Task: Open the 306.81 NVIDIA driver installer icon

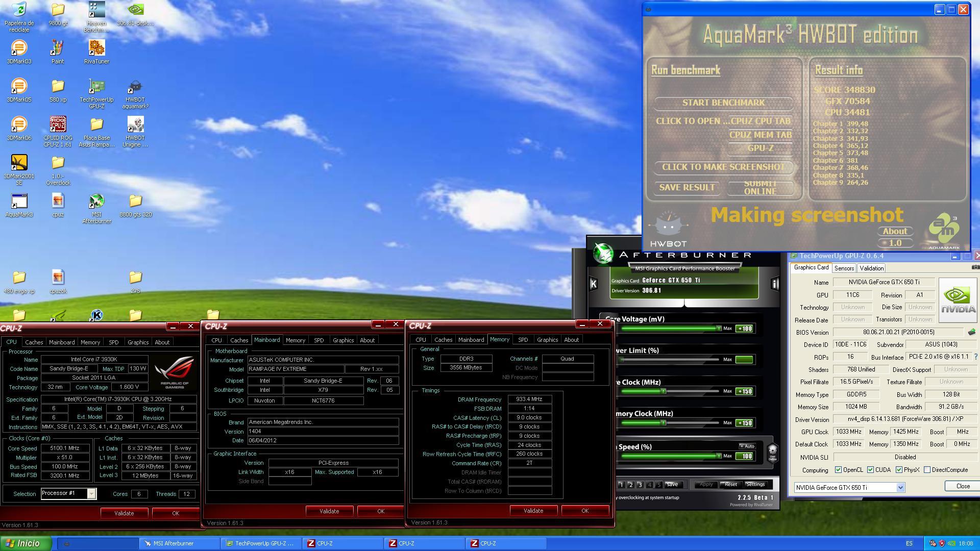Action: (x=135, y=14)
